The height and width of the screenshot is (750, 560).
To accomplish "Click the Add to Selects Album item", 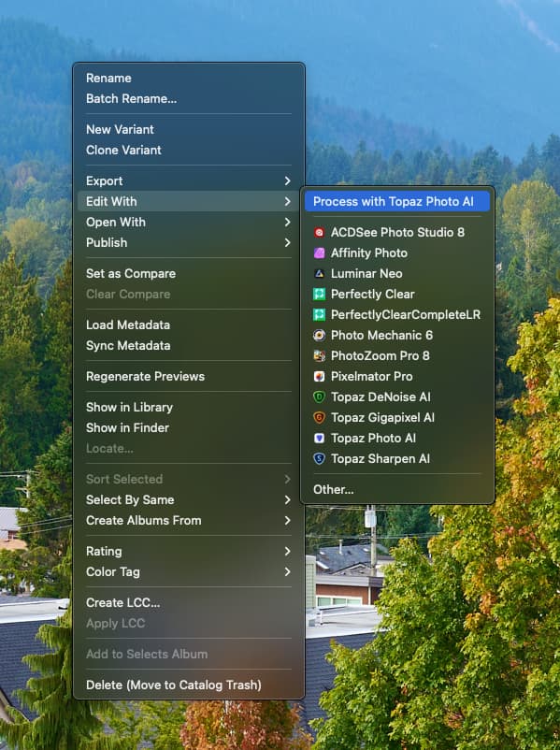I will pos(189,654).
